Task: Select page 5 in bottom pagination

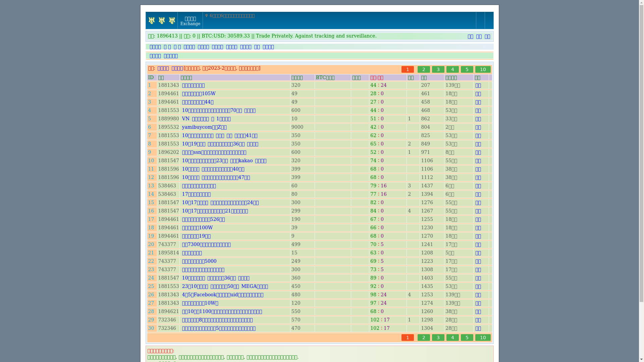Action: point(467,338)
